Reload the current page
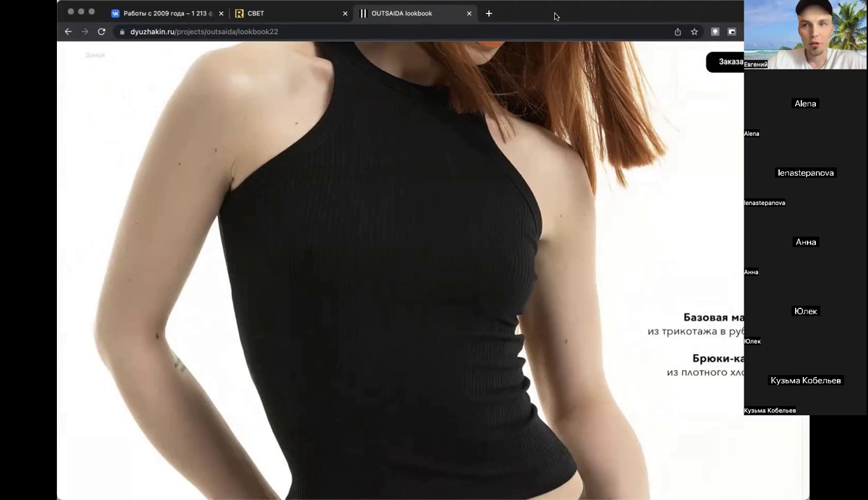Screen dimensions: 868x500 (101, 32)
